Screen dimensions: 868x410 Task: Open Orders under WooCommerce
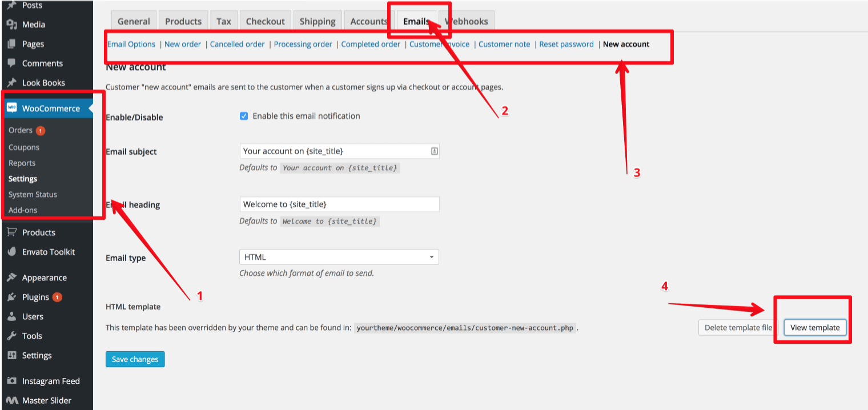(x=21, y=130)
